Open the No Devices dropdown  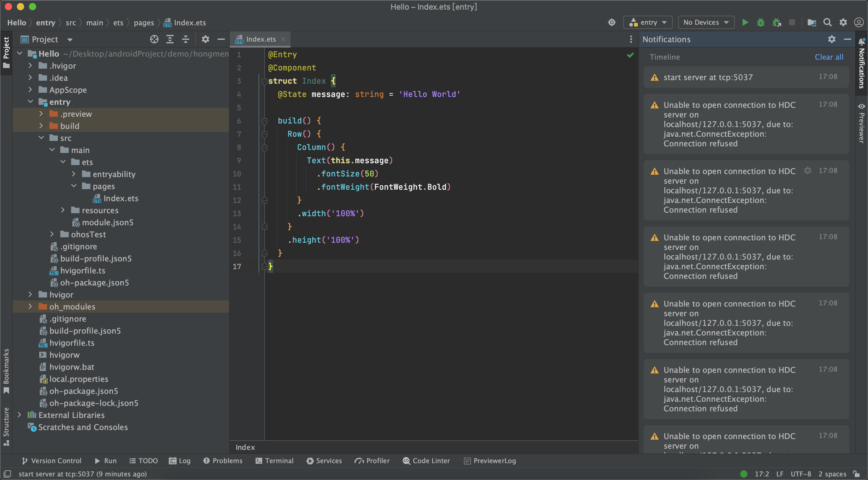coord(706,23)
